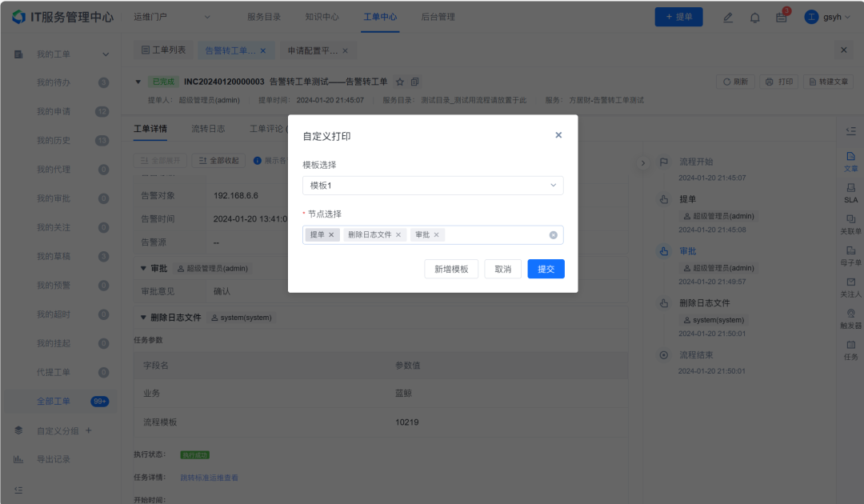Close the 申请配置平… tab
The image size is (864, 504).
point(345,50)
